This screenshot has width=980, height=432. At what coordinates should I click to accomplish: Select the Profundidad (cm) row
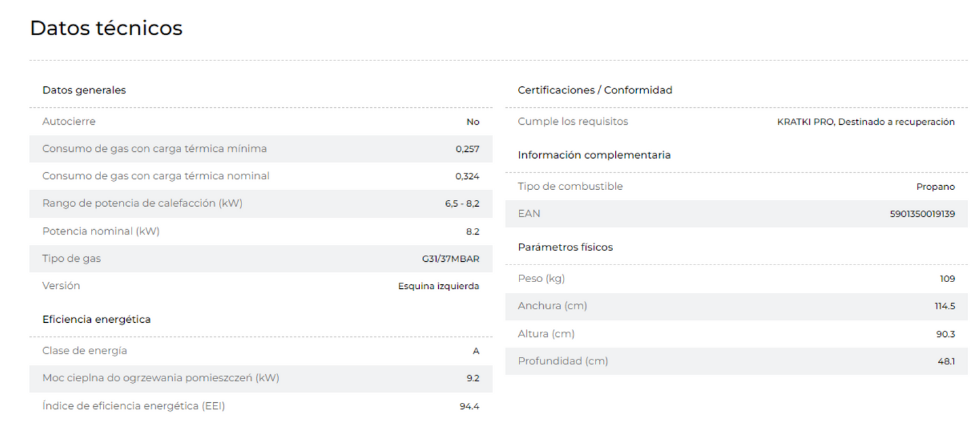[737, 361]
